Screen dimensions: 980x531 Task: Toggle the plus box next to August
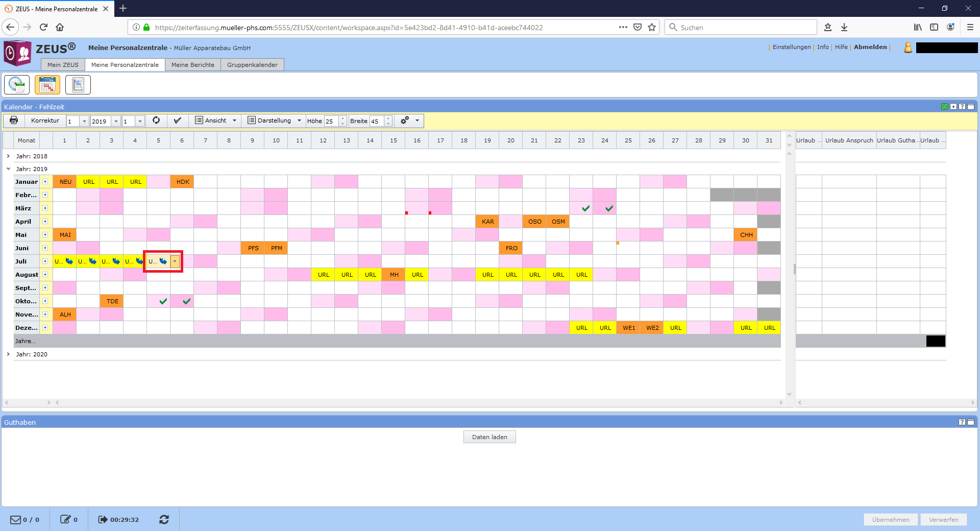45,275
